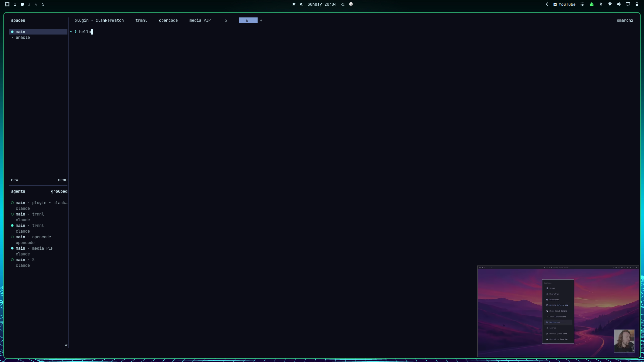Open Bluetooth settings icon
Viewport: 644px width, 362px height.
tap(601, 4)
